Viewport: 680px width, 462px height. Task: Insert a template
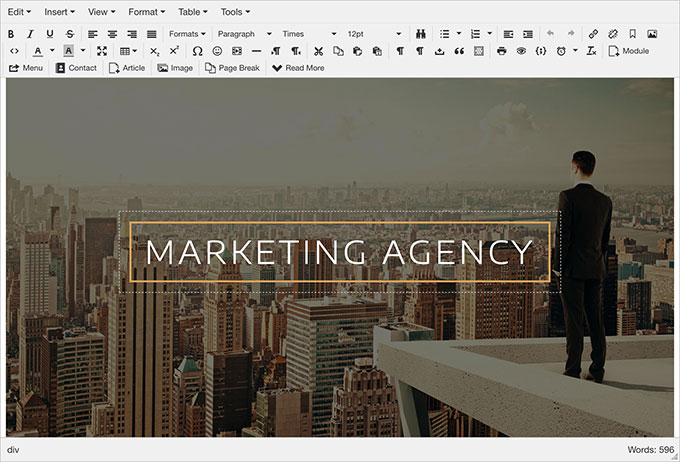[479, 51]
